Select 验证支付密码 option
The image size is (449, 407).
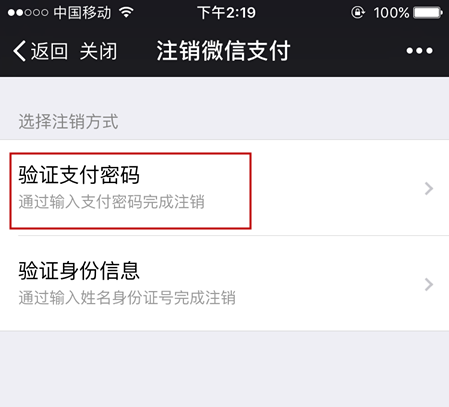(x=224, y=188)
